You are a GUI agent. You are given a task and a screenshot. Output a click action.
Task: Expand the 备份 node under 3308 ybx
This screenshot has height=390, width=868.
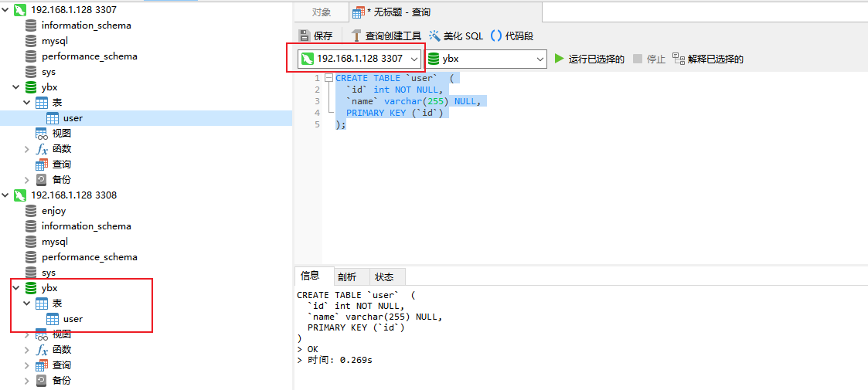point(26,381)
